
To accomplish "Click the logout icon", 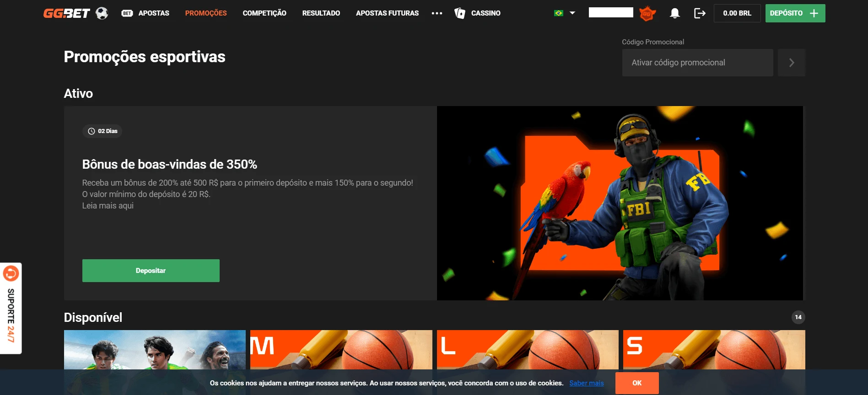I will click(700, 13).
